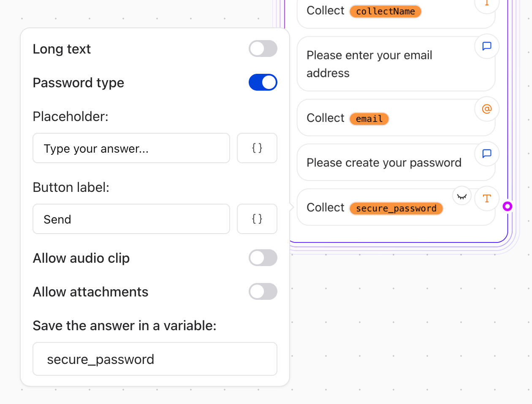Click the T text-input icon on secure_password node
The image size is (532, 404).
pyautogui.click(x=487, y=198)
